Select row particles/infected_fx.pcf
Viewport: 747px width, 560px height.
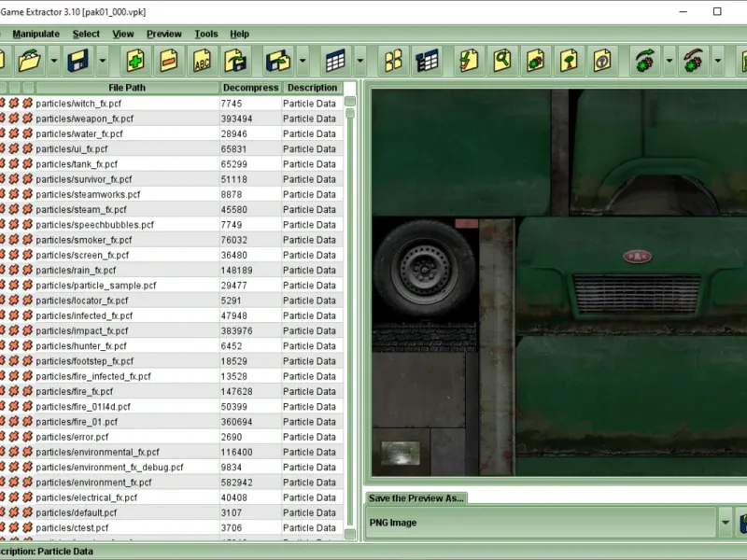(171, 315)
